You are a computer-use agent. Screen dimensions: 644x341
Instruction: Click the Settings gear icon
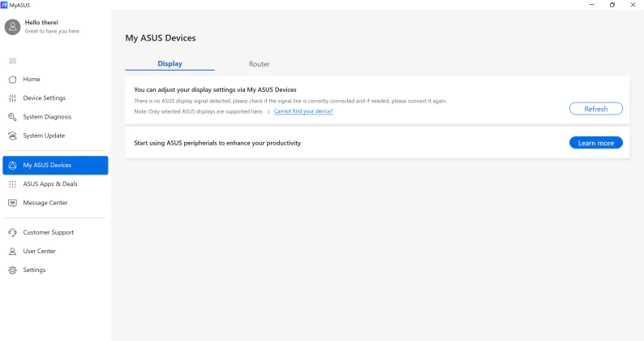click(13, 270)
